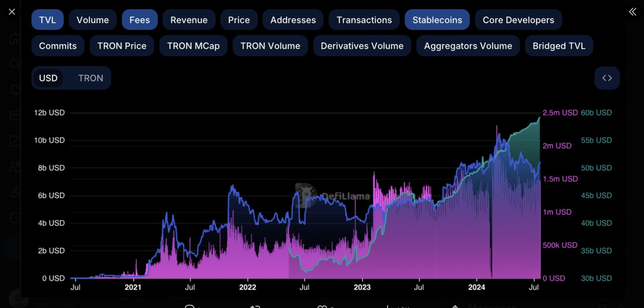This screenshot has width=644, height=308.
Task: Enable the Volume metric
Action: pos(93,20)
